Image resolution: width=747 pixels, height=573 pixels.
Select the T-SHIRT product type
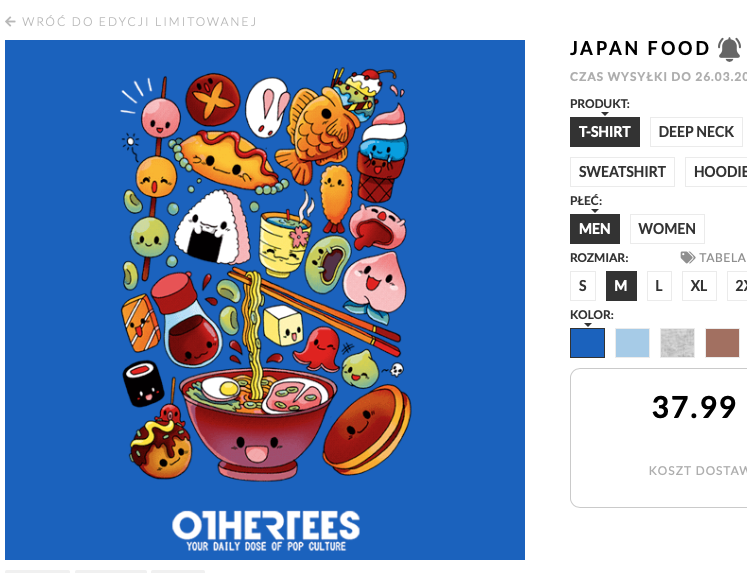point(605,131)
